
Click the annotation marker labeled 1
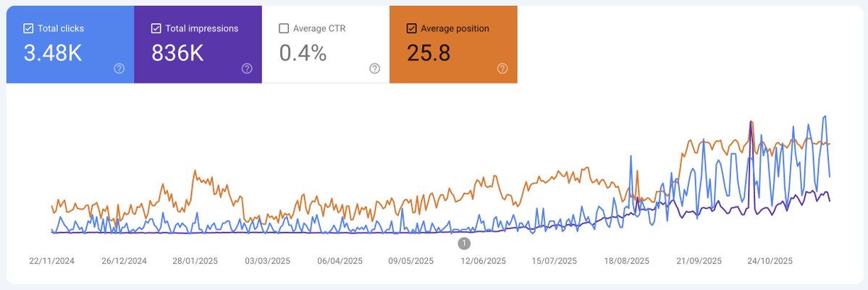click(464, 243)
